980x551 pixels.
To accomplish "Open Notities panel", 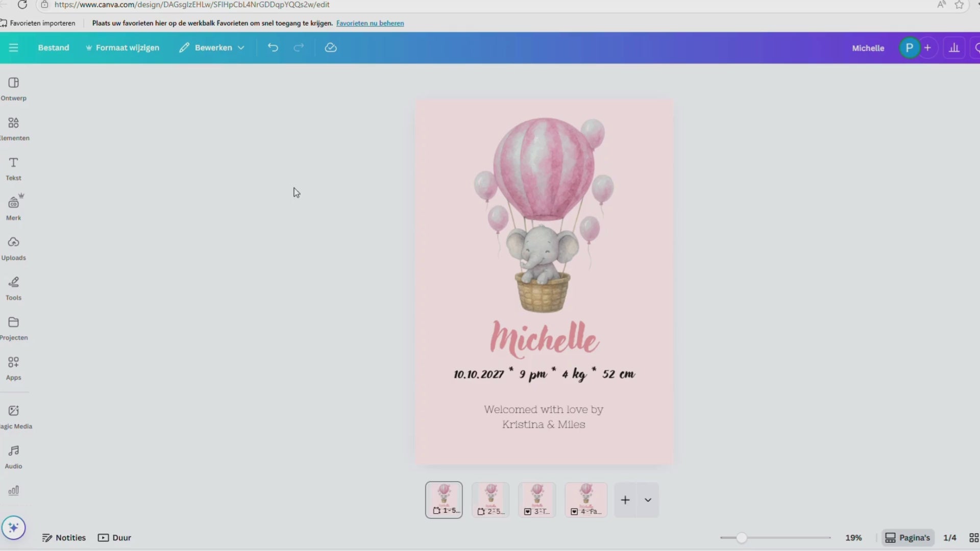I will point(64,538).
